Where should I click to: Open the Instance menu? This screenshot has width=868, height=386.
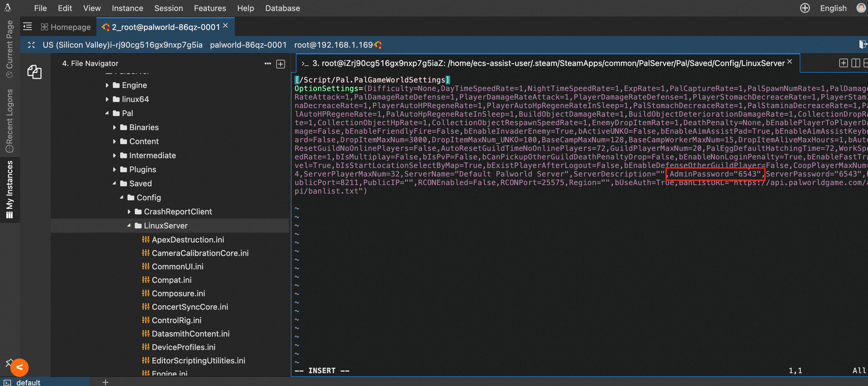(x=127, y=8)
